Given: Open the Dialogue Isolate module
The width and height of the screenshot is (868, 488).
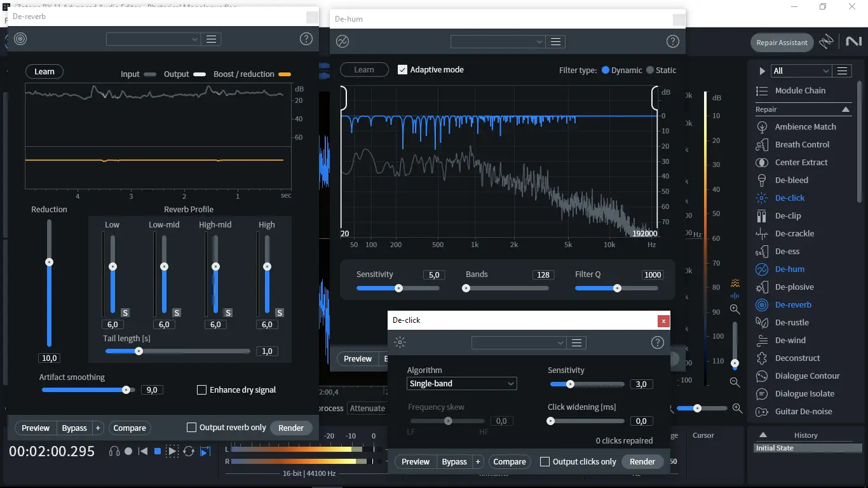Looking at the screenshot, I should (796, 393).
